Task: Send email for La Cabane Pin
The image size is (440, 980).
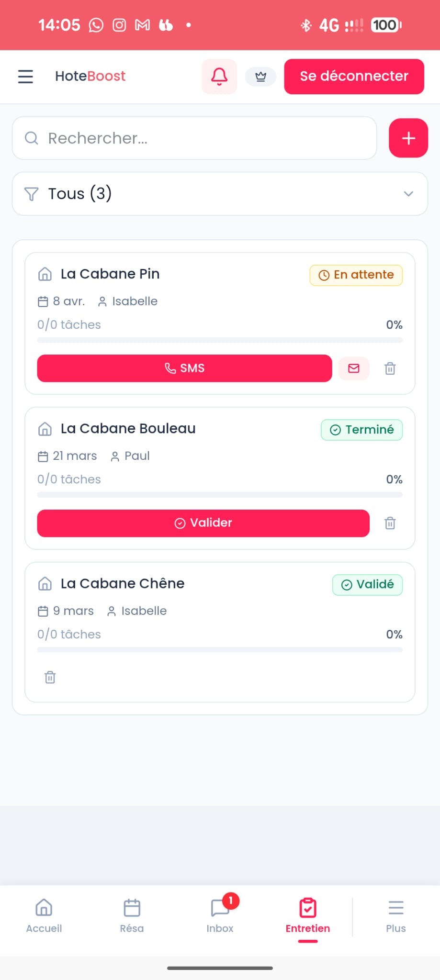Action: [x=354, y=368]
